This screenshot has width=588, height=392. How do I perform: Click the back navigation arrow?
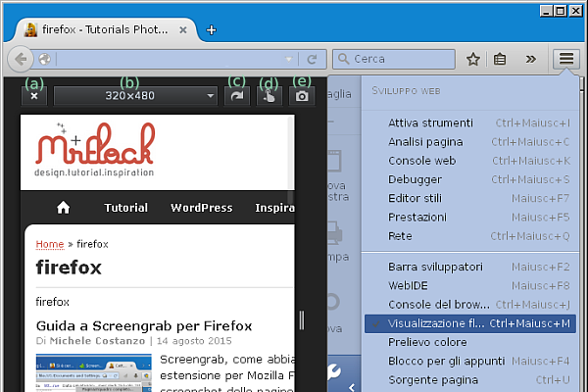point(21,59)
